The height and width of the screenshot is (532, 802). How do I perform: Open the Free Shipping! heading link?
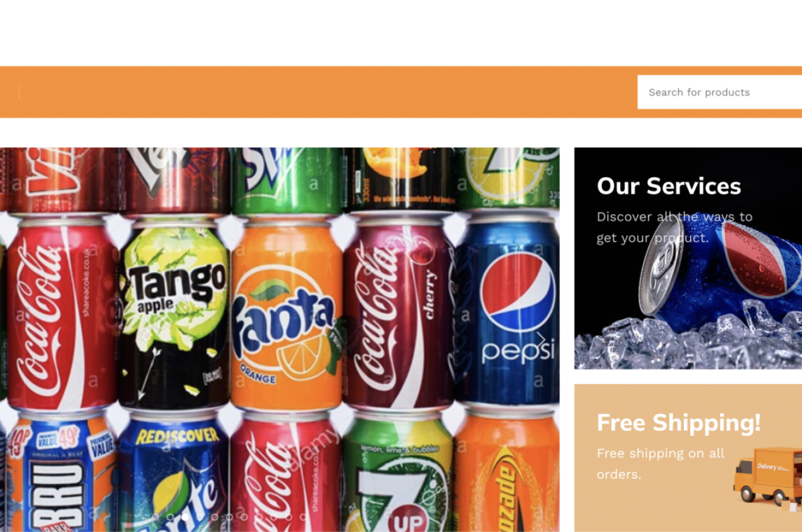click(x=678, y=423)
